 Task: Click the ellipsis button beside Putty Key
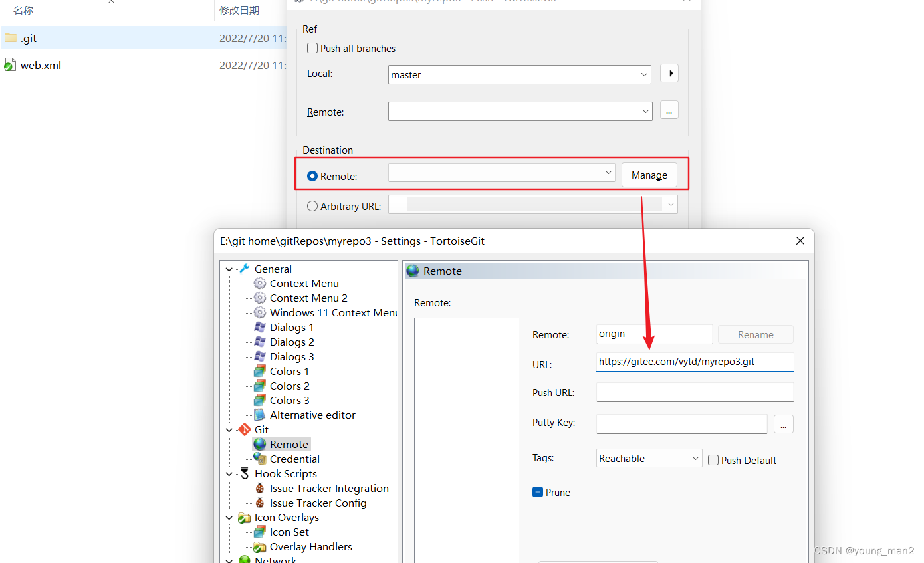(x=784, y=423)
